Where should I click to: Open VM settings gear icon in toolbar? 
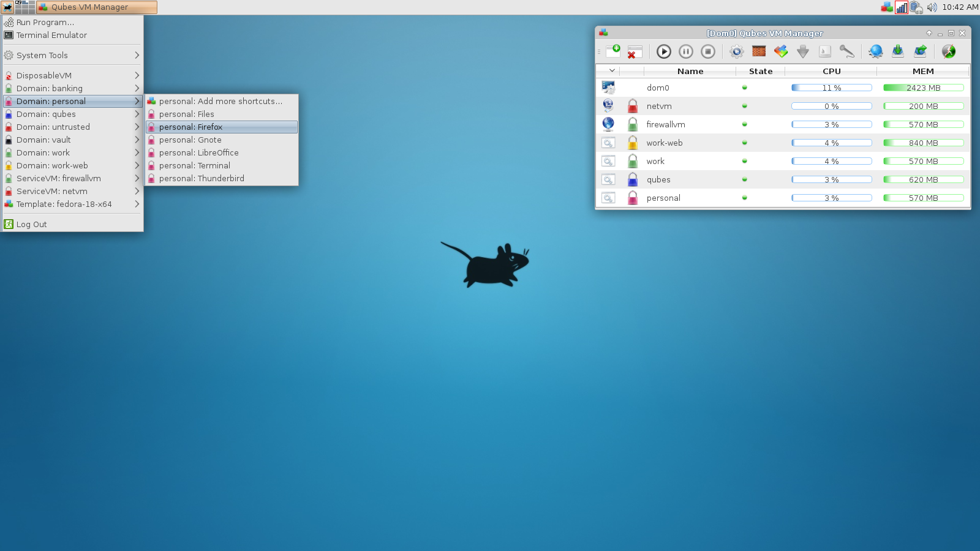pyautogui.click(x=737, y=51)
